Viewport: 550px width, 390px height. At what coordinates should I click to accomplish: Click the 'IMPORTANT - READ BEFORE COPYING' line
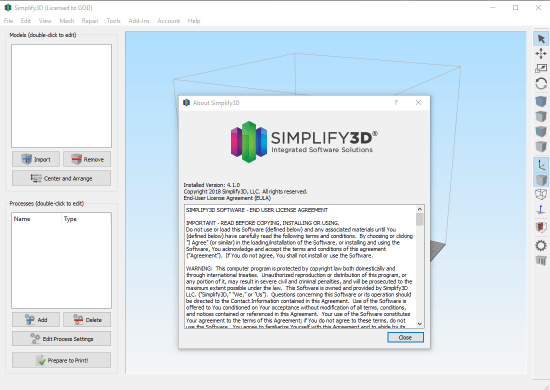262,223
